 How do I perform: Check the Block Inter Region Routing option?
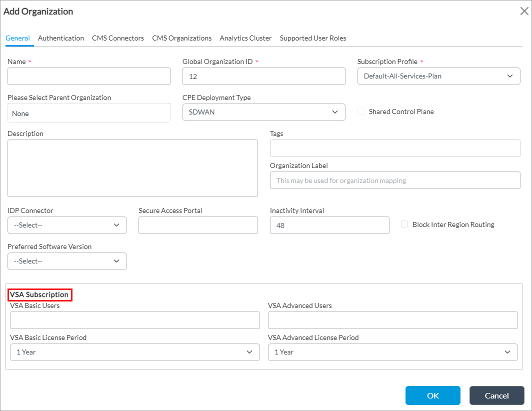pos(404,224)
